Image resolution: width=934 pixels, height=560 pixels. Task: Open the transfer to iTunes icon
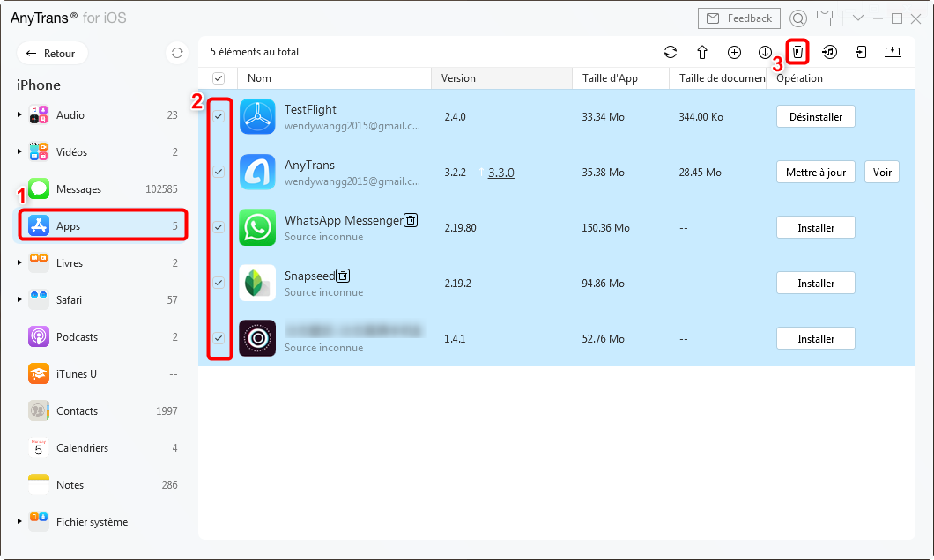tap(829, 52)
